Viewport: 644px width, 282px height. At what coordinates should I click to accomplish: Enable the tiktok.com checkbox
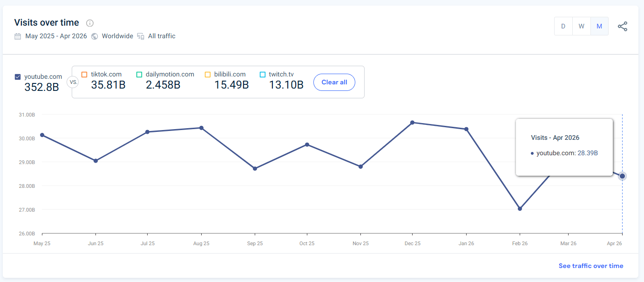tap(84, 75)
